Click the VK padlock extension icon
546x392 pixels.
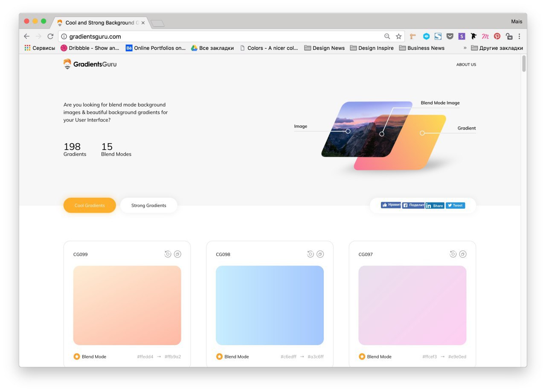(x=509, y=37)
